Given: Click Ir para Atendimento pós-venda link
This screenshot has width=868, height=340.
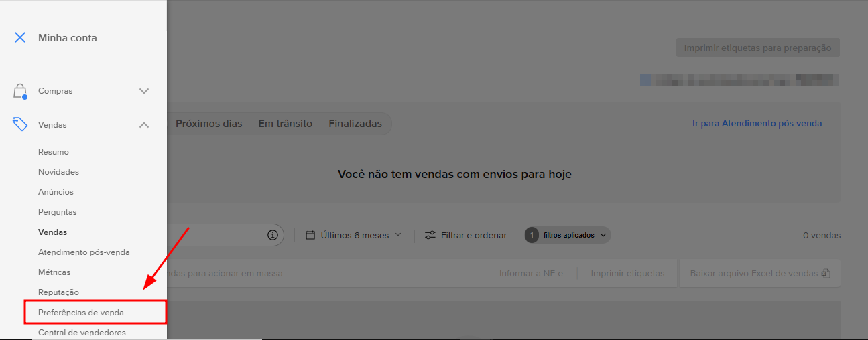Looking at the screenshot, I should (x=757, y=124).
